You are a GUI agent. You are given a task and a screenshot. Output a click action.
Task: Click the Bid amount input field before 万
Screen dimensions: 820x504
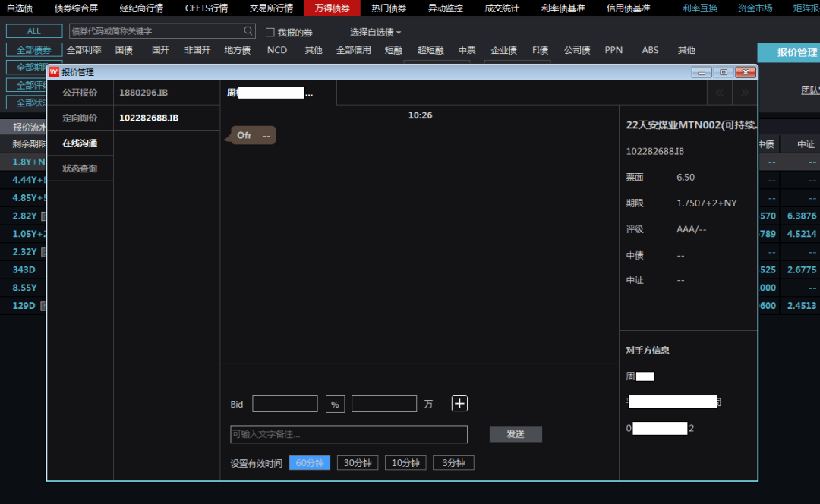click(384, 404)
